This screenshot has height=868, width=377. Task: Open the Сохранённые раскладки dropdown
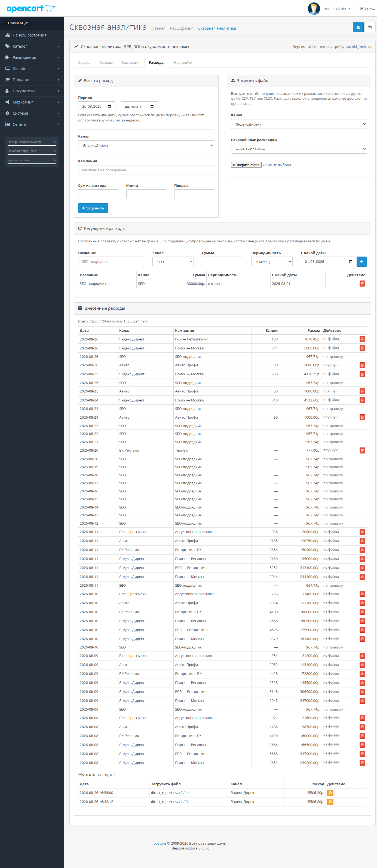pyautogui.click(x=299, y=149)
